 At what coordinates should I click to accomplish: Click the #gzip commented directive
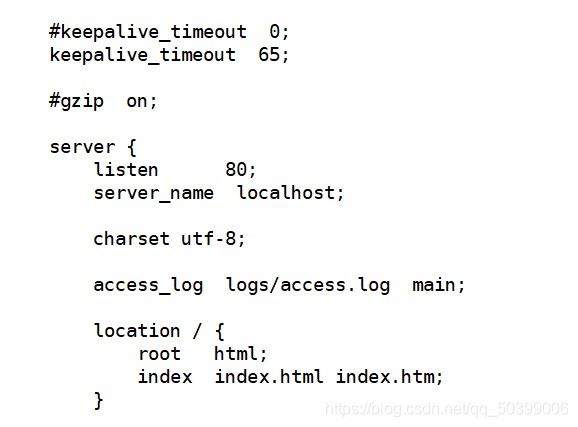pos(76,101)
